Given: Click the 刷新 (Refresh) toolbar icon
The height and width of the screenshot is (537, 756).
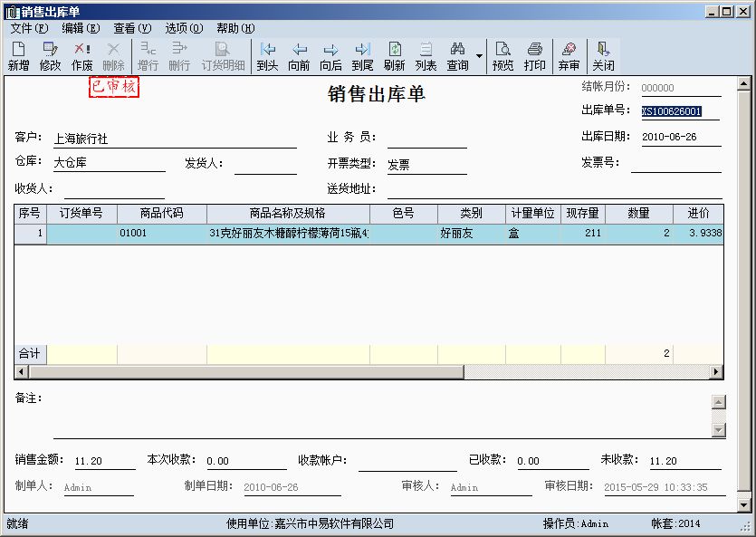Looking at the screenshot, I should coord(394,56).
